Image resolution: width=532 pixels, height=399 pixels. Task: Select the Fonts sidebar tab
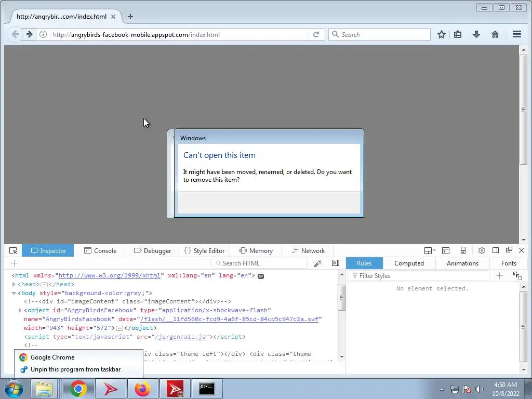(x=509, y=263)
